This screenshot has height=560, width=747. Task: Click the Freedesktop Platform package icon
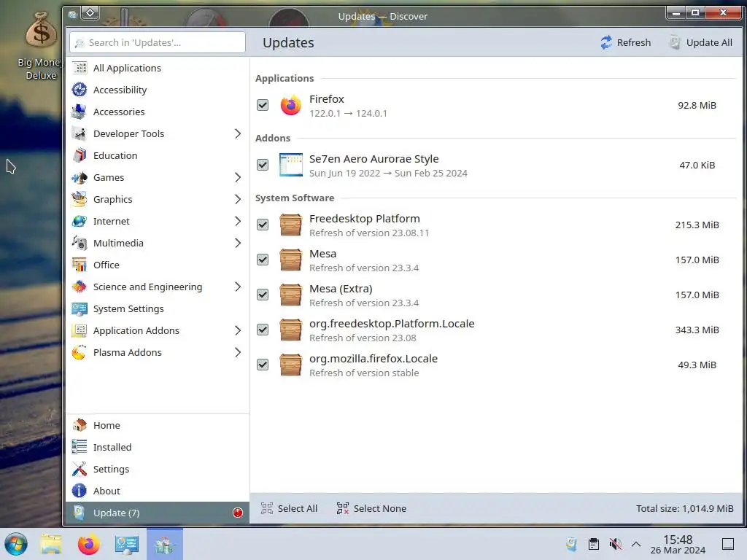[x=290, y=225]
